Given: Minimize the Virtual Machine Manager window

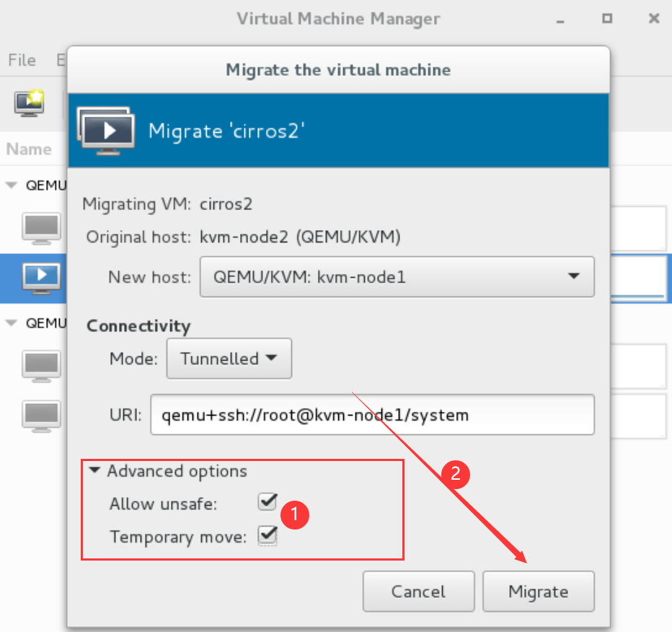Looking at the screenshot, I should point(560,22).
